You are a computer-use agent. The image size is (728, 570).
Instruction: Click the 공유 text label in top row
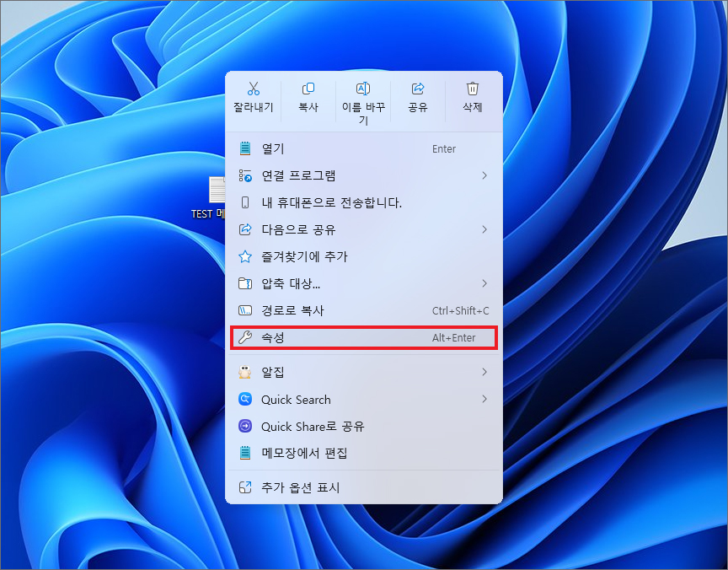point(418,107)
